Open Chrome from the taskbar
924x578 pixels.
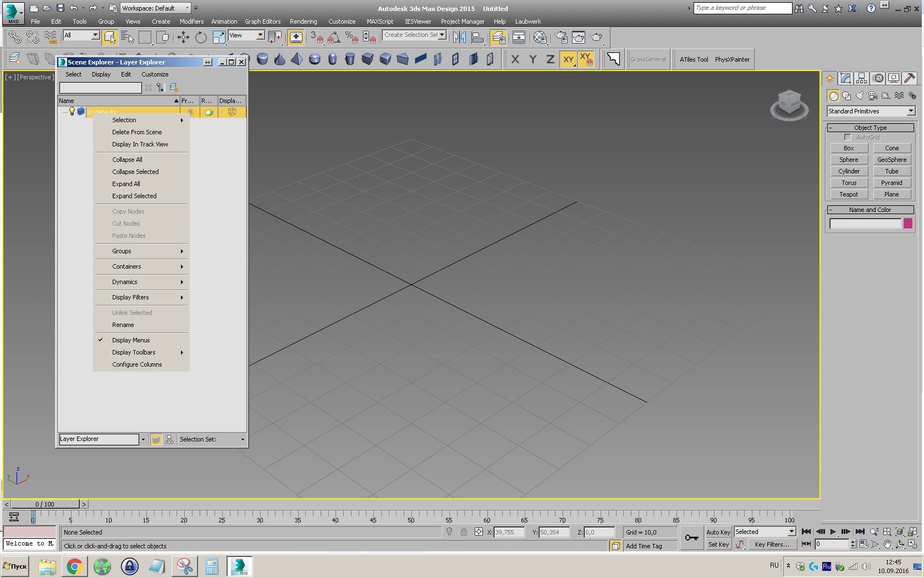pyautogui.click(x=74, y=566)
